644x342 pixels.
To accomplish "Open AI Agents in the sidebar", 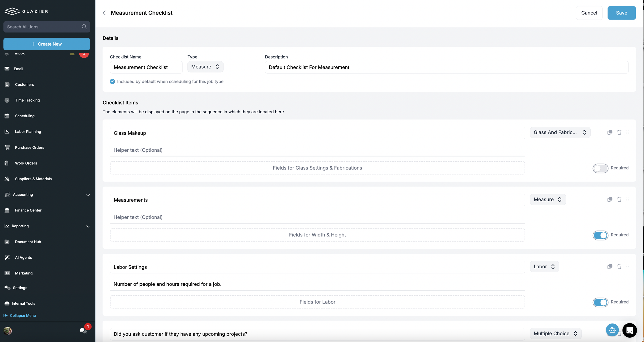I will tap(23, 257).
